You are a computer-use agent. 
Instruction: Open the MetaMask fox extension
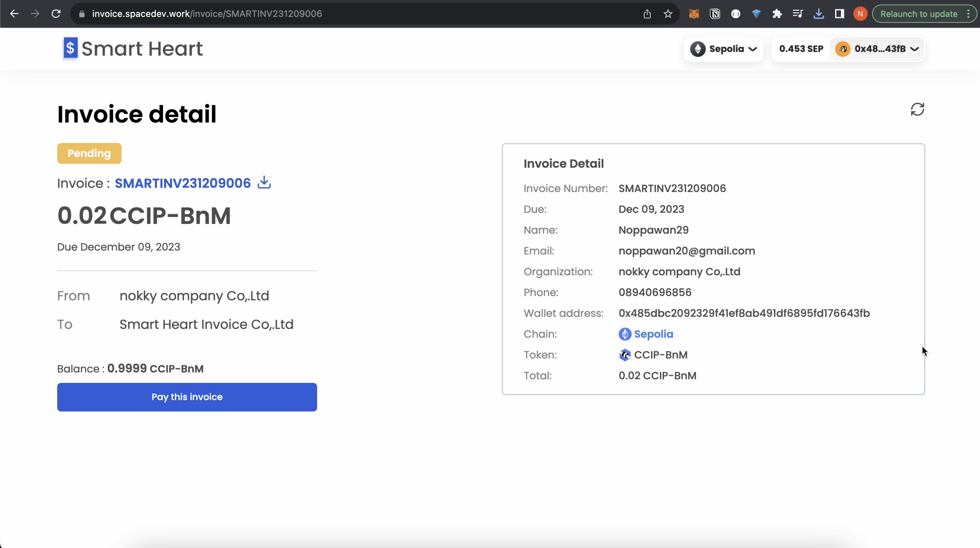tap(694, 14)
